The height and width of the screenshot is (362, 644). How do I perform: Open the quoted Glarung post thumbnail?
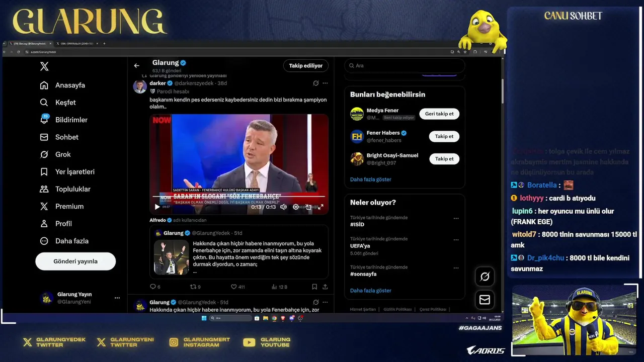coord(171,257)
